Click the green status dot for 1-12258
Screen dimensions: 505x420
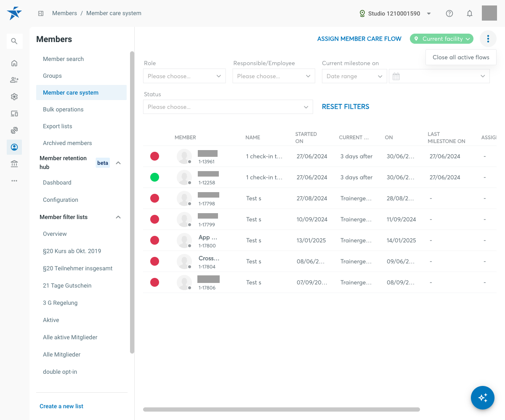155,177
